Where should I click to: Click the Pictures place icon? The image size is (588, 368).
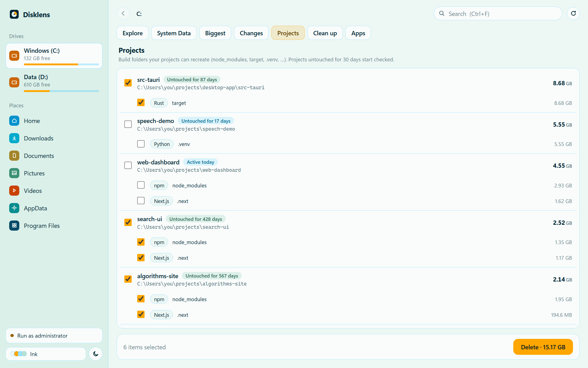(14, 173)
